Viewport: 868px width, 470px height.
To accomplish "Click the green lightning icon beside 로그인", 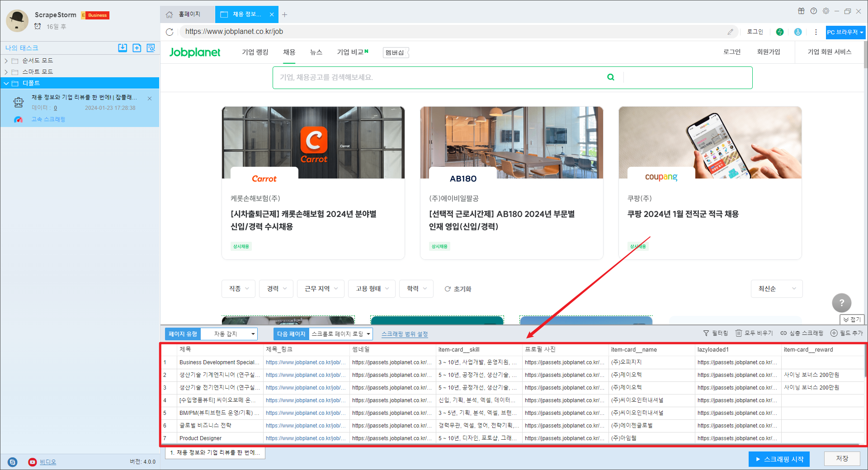I will coord(780,32).
